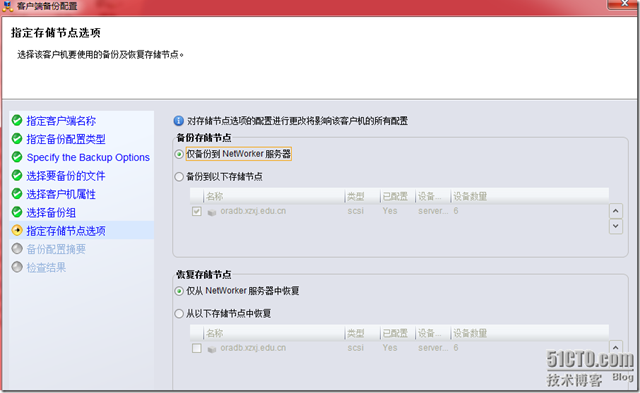
Task: Click the check icon beside Specify the Backup Options
Action: pyautogui.click(x=17, y=157)
